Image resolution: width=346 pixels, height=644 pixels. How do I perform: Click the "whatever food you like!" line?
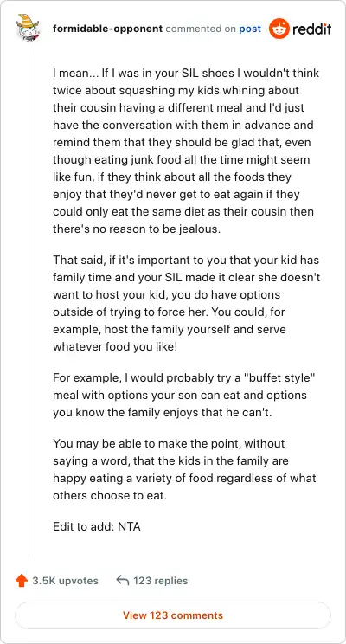coord(115,346)
